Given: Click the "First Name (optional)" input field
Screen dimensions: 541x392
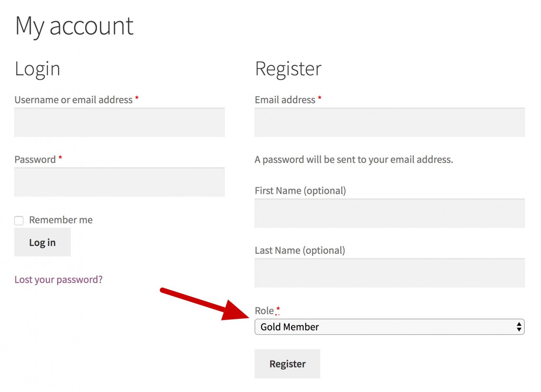Looking at the screenshot, I should tap(389, 213).
